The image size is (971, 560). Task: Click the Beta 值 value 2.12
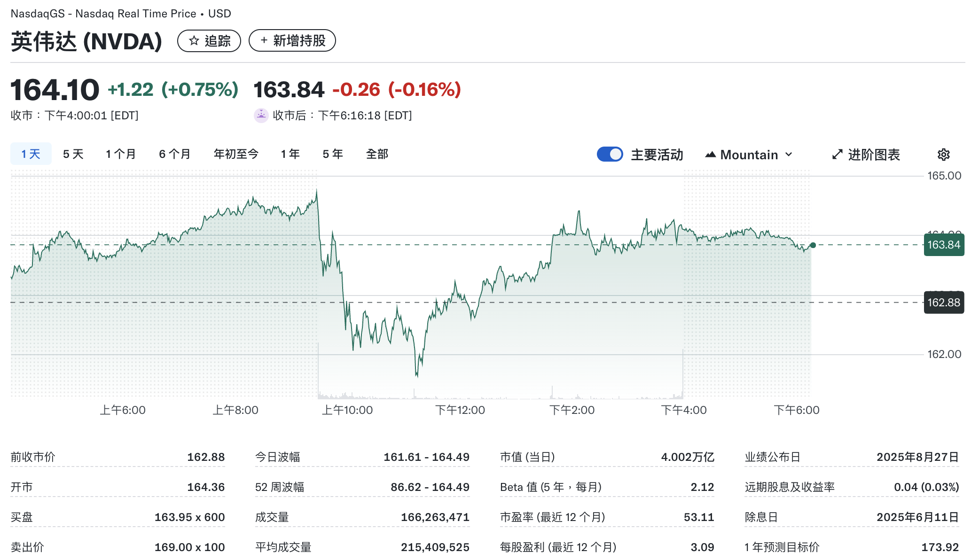(702, 487)
